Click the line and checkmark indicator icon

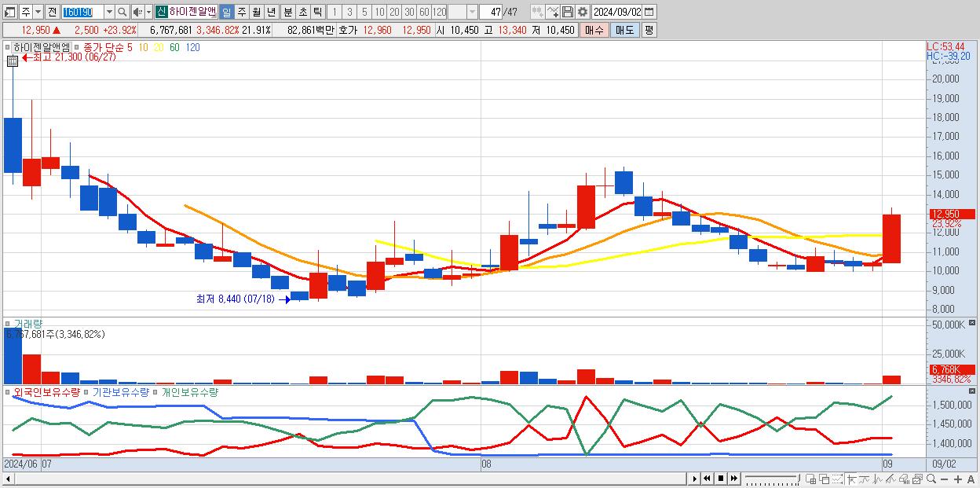552,12
